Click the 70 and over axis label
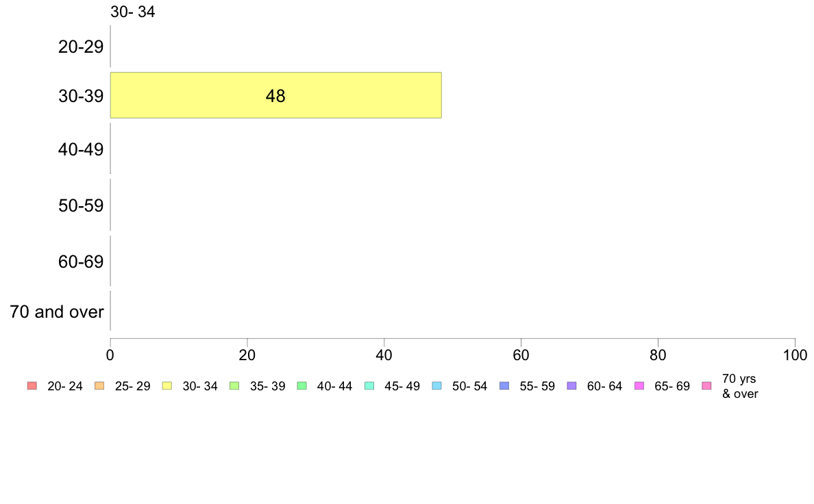This screenshot has width=814, height=504. 57,312
